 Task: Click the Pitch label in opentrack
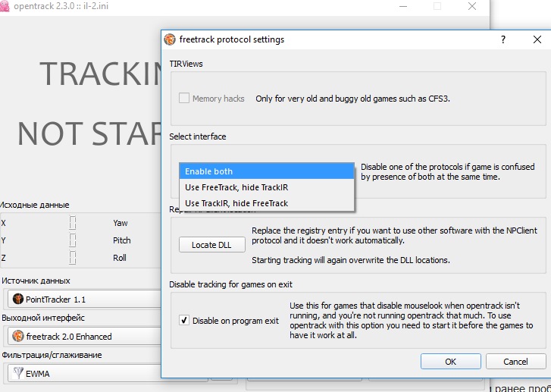click(121, 240)
